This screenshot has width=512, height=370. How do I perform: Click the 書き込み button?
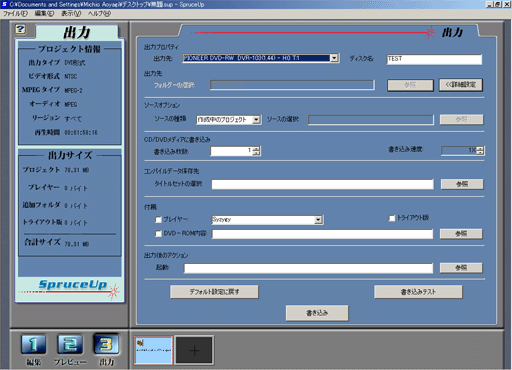click(317, 313)
